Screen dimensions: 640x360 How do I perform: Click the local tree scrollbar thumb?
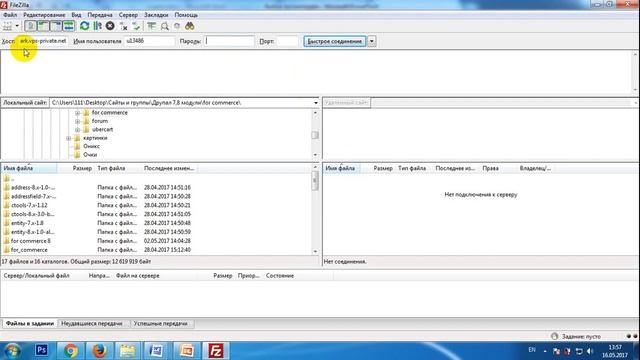click(315, 135)
